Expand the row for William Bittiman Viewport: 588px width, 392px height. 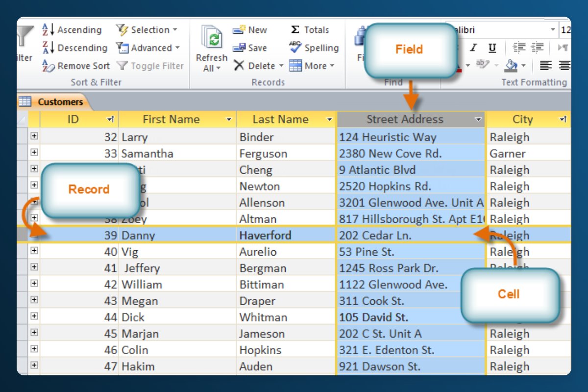[34, 284]
